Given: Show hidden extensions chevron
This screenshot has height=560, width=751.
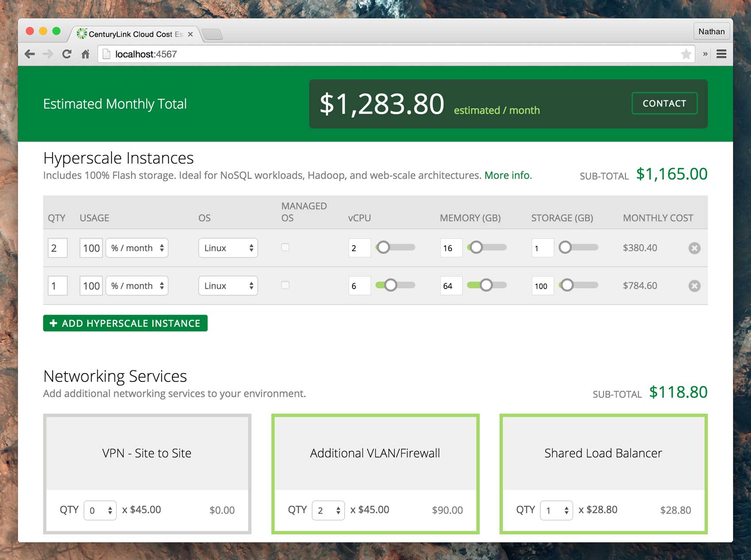Looking at the screenshot, I should point(705,54).
